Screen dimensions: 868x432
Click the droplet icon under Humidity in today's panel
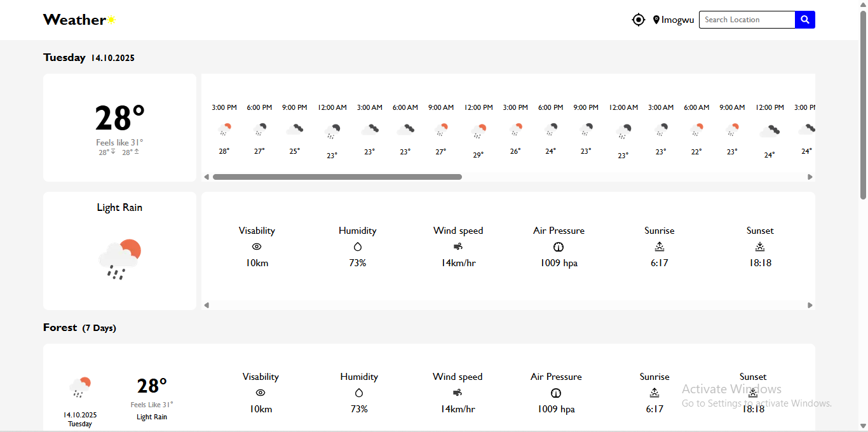(358, 246)
